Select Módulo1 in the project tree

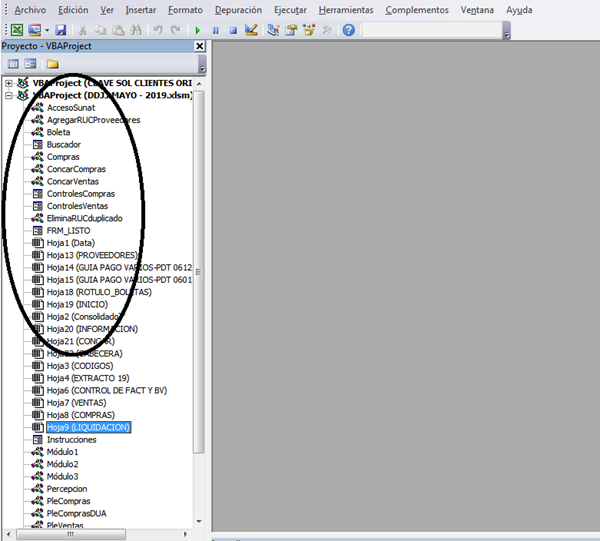click(62, 452)
